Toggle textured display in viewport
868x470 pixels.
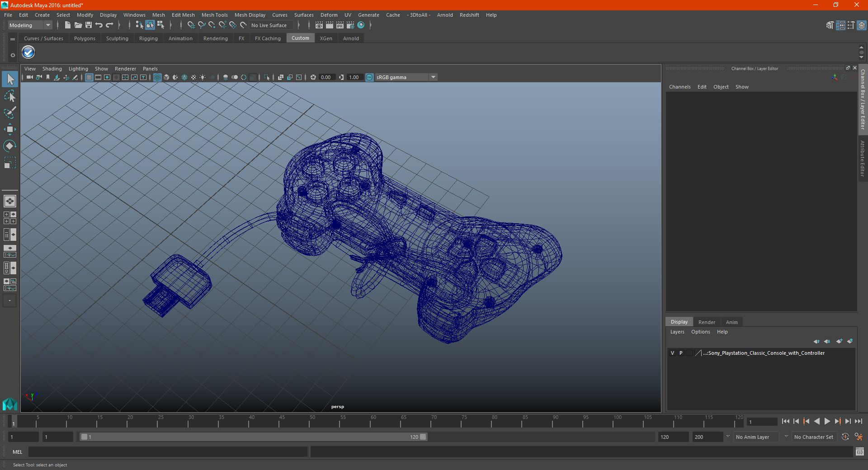(193, 77)
